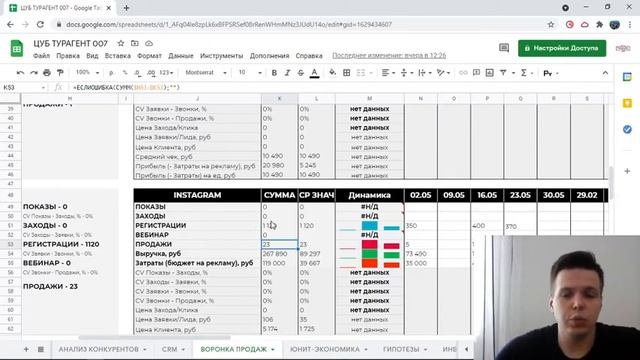Toggle strikethrough formatting
The image size is (640, 360).
pyautogui.click(x=301, y=73)
